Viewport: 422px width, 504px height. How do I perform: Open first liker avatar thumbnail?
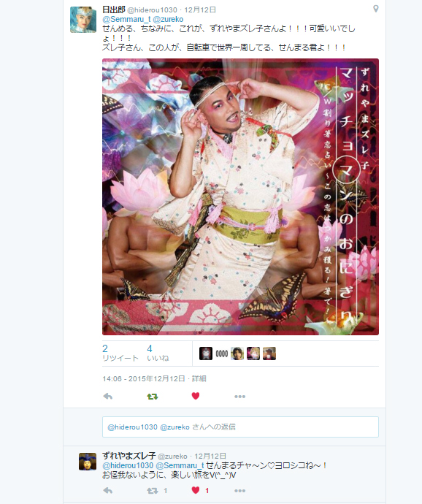(206, 354)
